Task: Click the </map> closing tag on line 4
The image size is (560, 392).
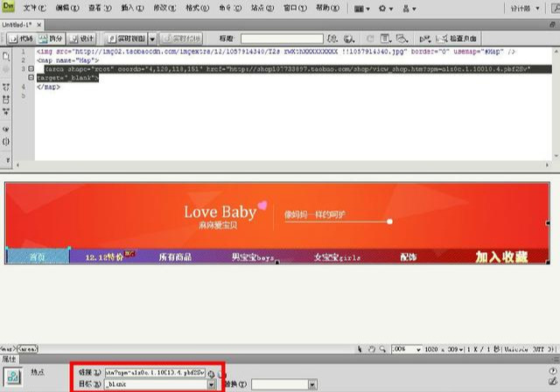Action: point(49,87)
